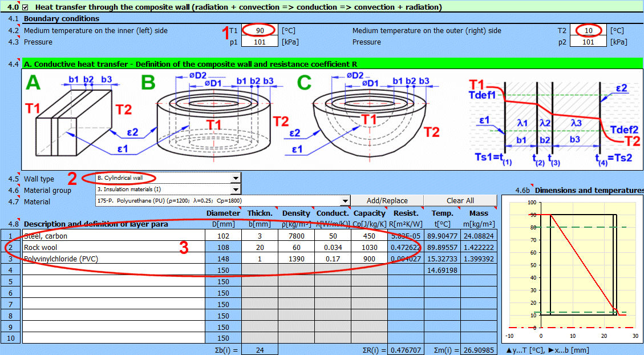
Task: Click the p2 outer pressure field
Action: tap(588, 42)
